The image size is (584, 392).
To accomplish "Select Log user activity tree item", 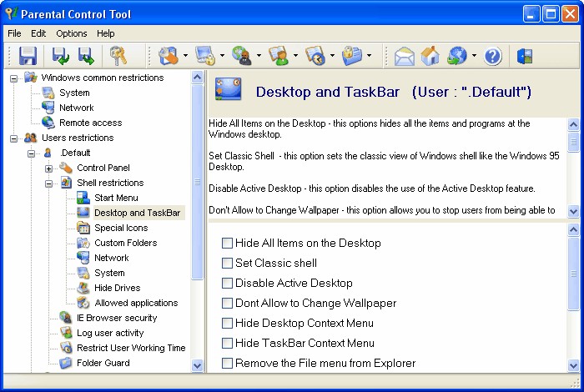I will pos(110,333).
